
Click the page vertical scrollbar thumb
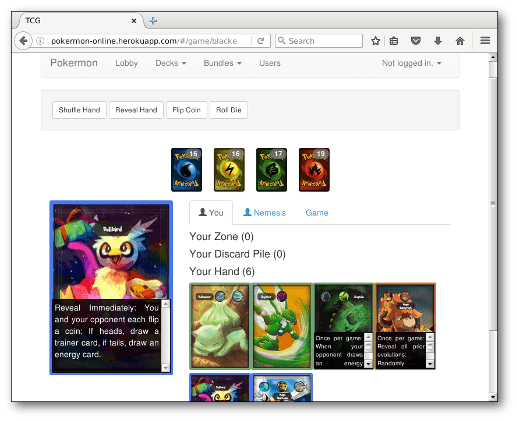tap(493, 204)
